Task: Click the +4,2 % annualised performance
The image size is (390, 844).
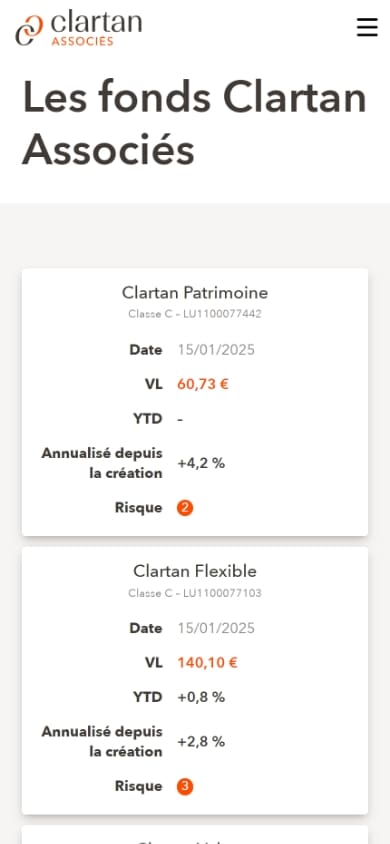Action: tap(201, 463)
